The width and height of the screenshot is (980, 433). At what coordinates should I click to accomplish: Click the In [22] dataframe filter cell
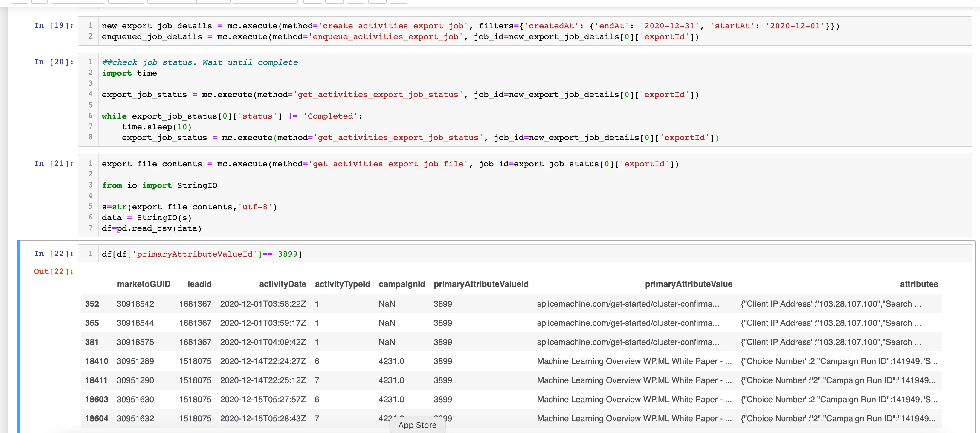point(533,254)
